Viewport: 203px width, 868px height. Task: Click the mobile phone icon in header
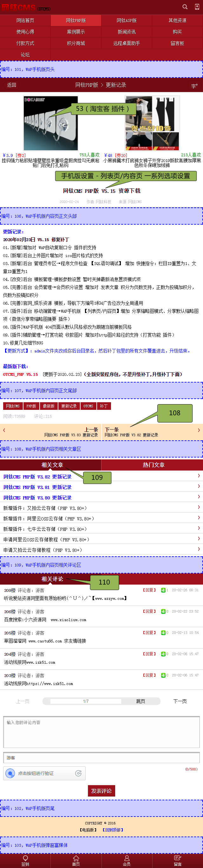tap(197, 7)
